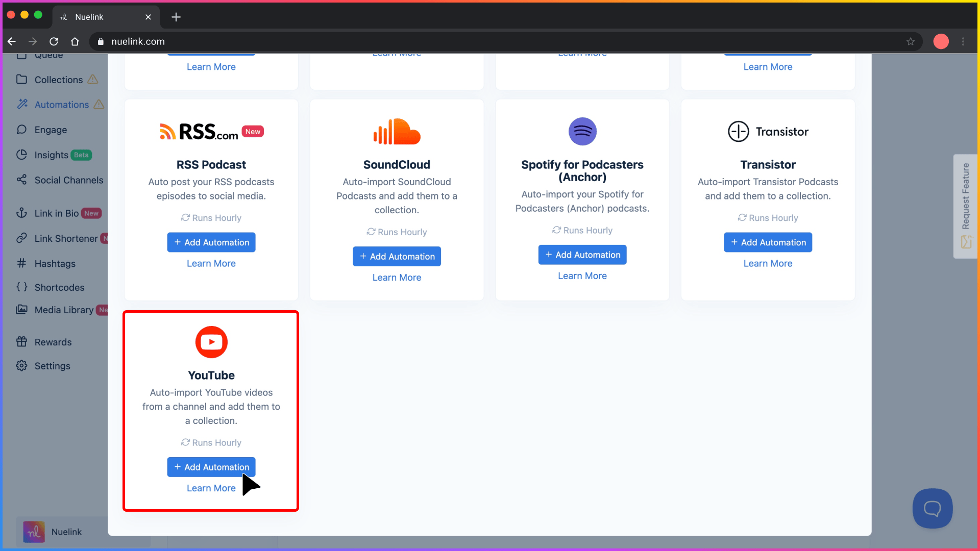Go back with browser back arrow

[x=12, y=41]
